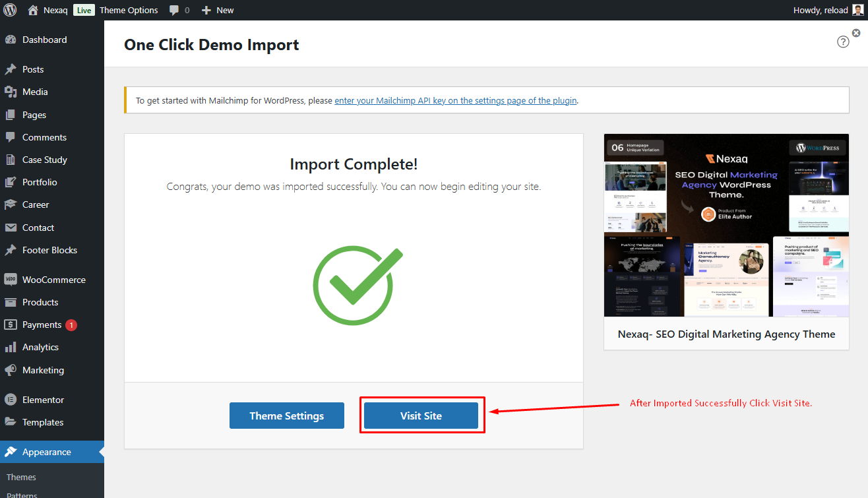Click the Media icon in sidebar
This screenshot has height=498, width=868.
pos(11,92)
